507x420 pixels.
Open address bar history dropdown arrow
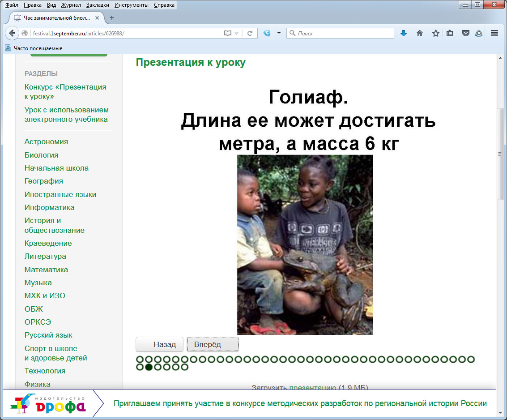click(x=237, y=33)
